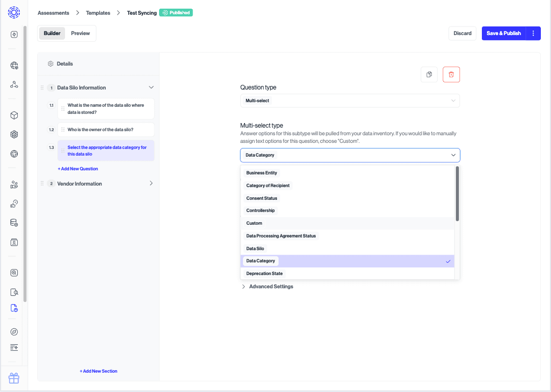Click the red trash delete question icon
Image resolution: width=551 pixels, height=392 pixels.
451,75
